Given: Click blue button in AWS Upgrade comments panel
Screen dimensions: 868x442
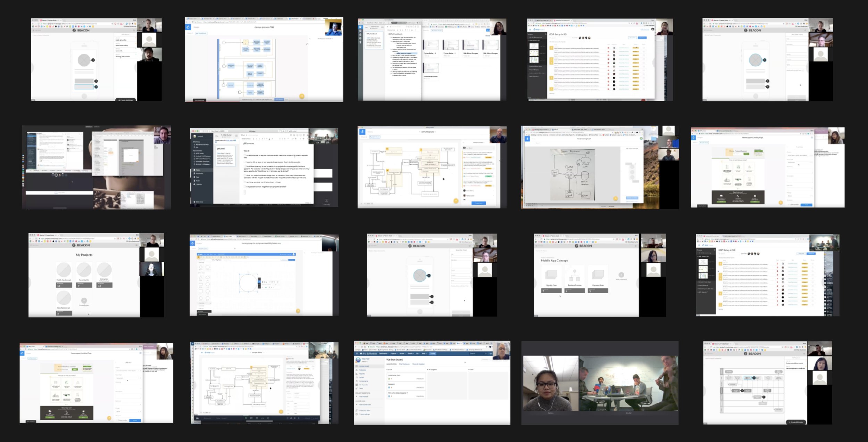Looking at the screenshot, I should pyautogui.click(x=478, y=203).
